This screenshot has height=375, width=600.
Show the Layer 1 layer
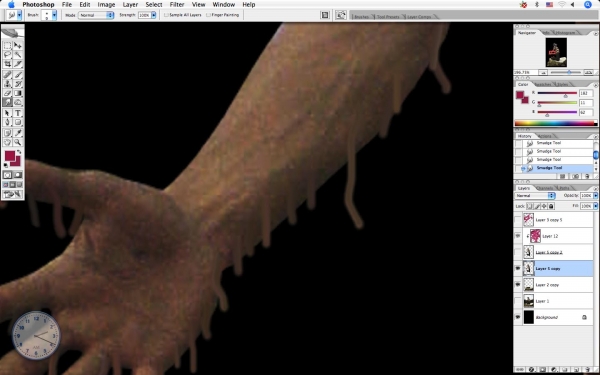[x=518, y=301]
